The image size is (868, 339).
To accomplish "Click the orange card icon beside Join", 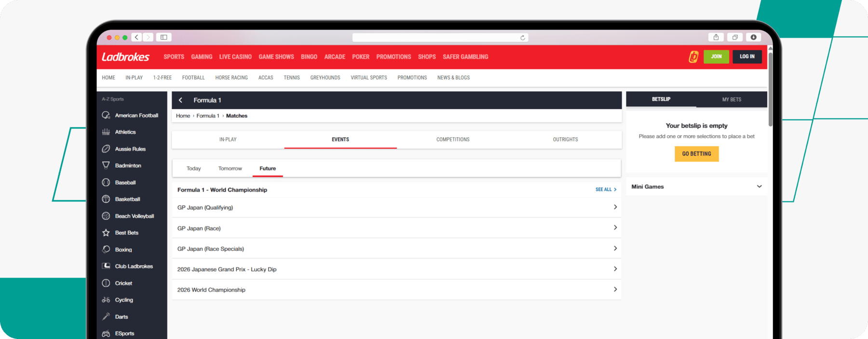I will (x=693, y=57).
